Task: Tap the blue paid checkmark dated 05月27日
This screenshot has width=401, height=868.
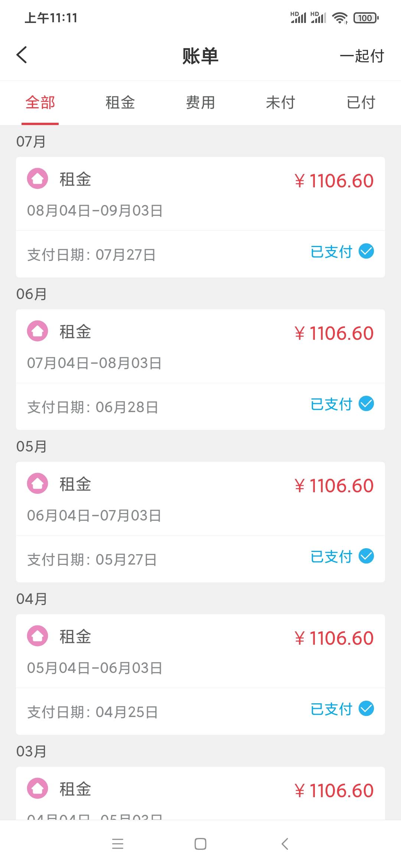Action: pyautogui.click(x=366, y=556)
